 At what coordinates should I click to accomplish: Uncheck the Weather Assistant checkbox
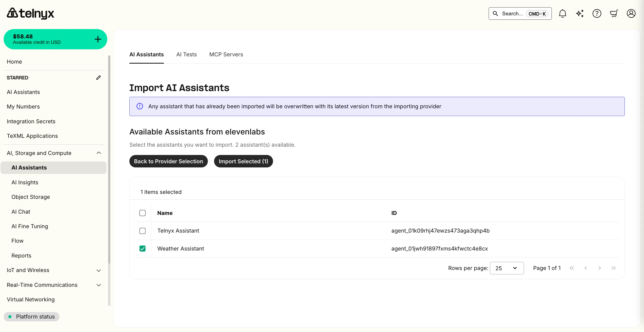[x=142, y=248]
